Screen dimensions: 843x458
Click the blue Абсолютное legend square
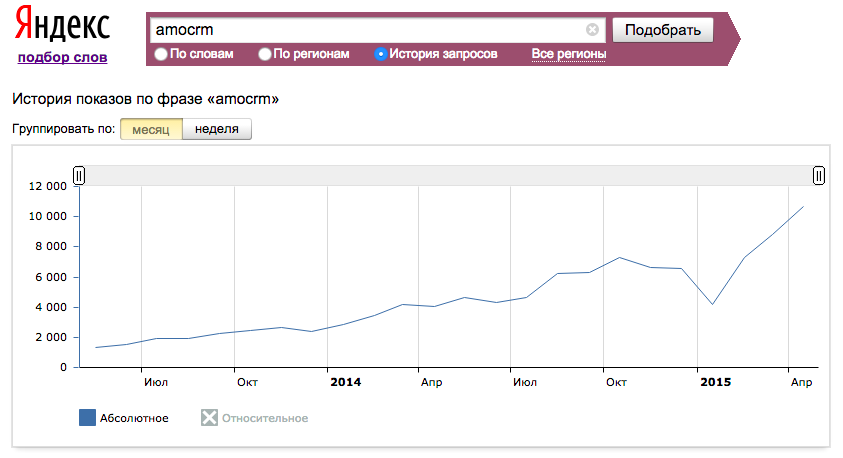point(87,418)
